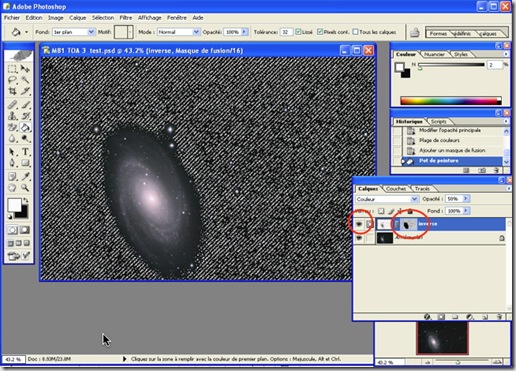
Task: Switch to the Scripts tab
Action: 438,122
